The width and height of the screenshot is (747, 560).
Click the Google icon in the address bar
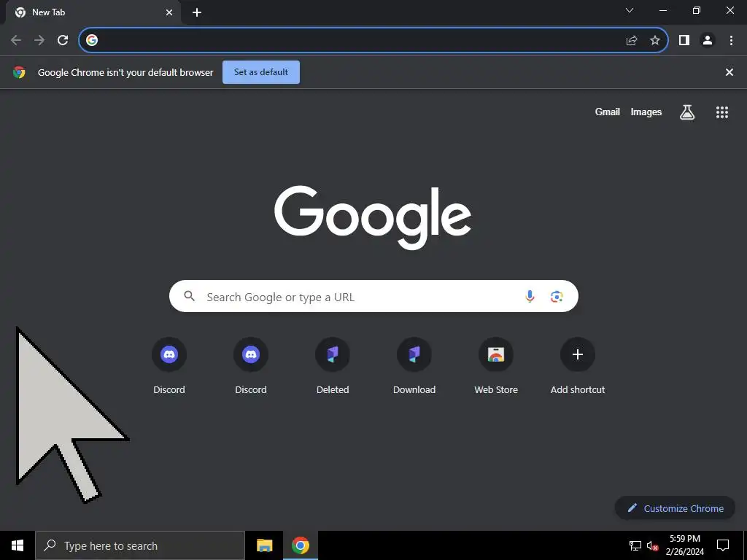point(92,40)
